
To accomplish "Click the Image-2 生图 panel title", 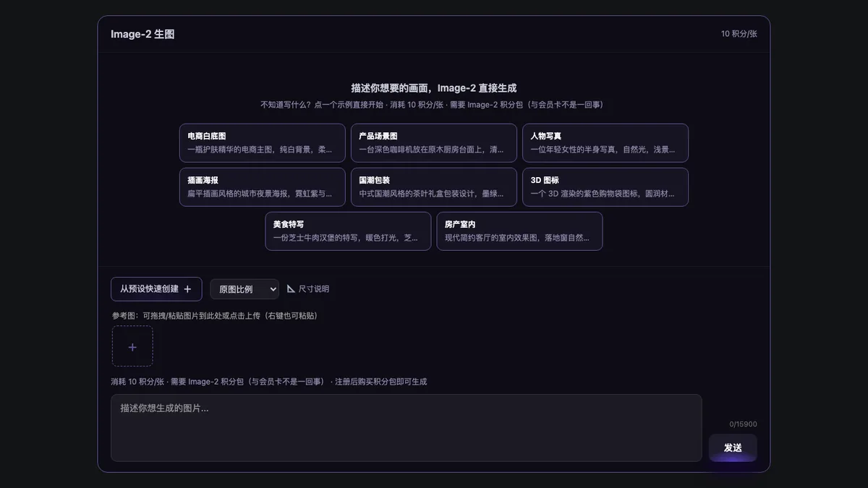I will pyautogui.click(x=142, y=34).
